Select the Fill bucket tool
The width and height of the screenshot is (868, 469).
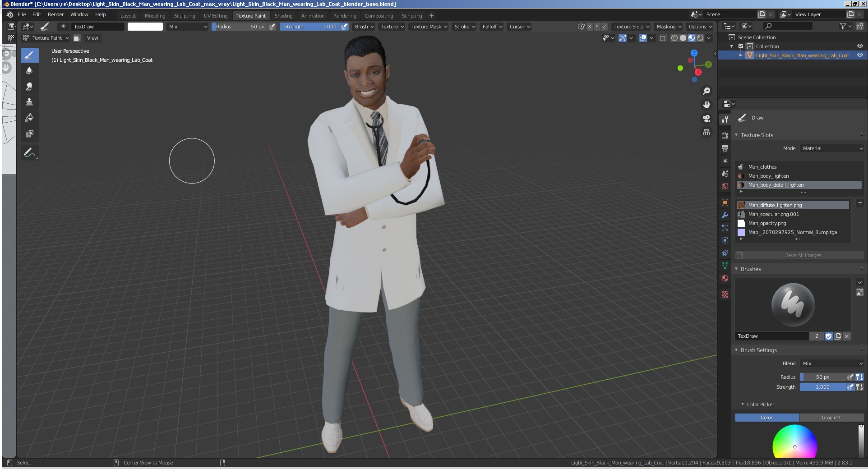(29, 118)
